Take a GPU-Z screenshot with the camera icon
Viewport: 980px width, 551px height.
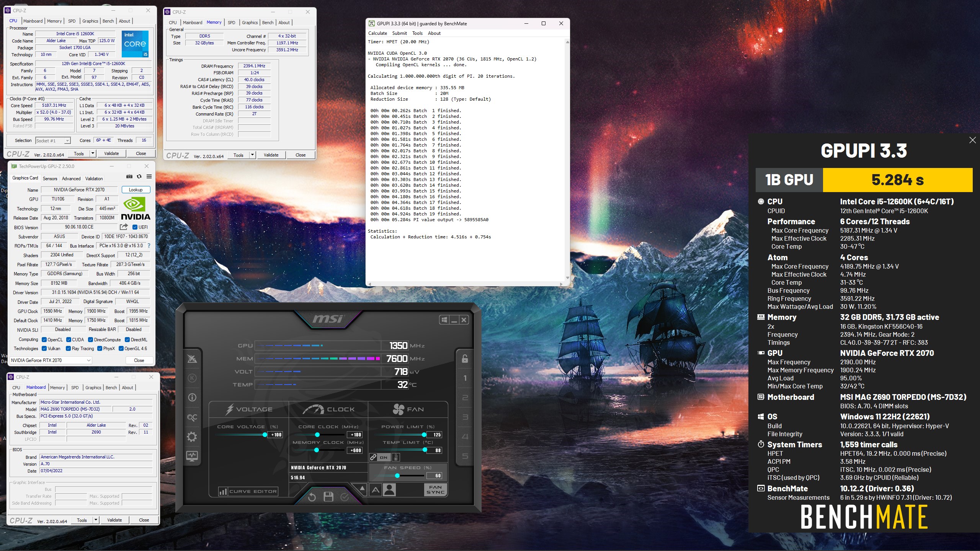(129, 176)
